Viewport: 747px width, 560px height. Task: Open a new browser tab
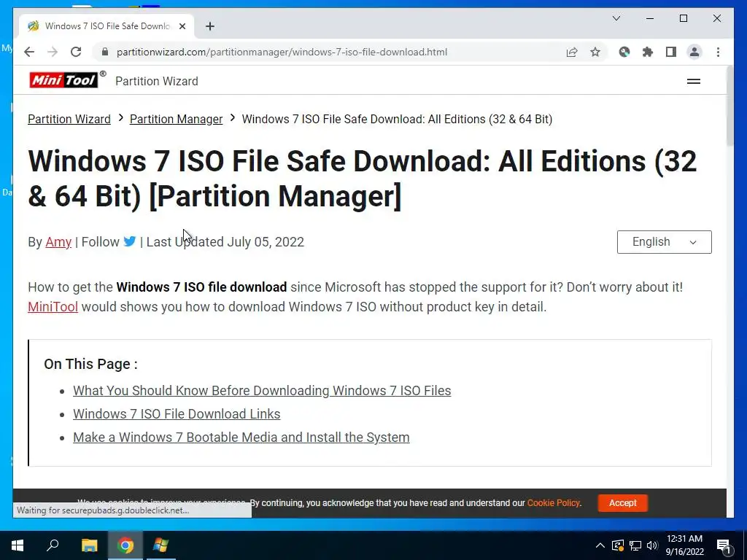(209, 26)
